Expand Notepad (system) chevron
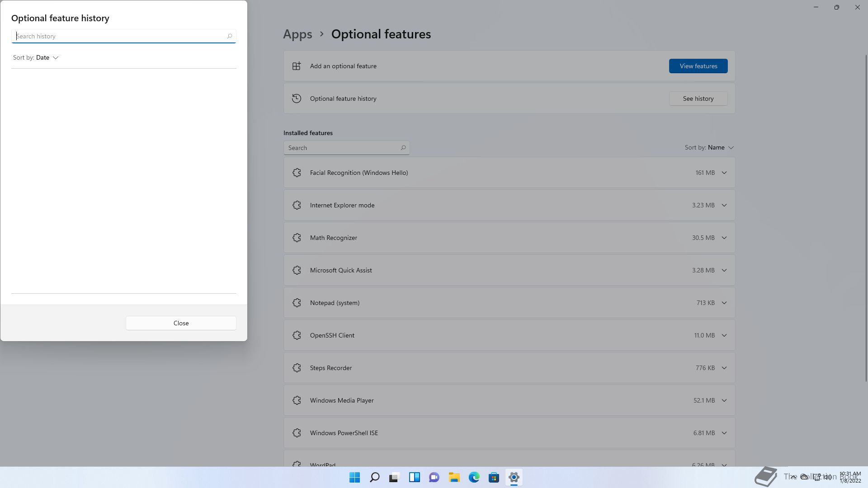Viewport: 868px width, 488px height. click(724, 303)
